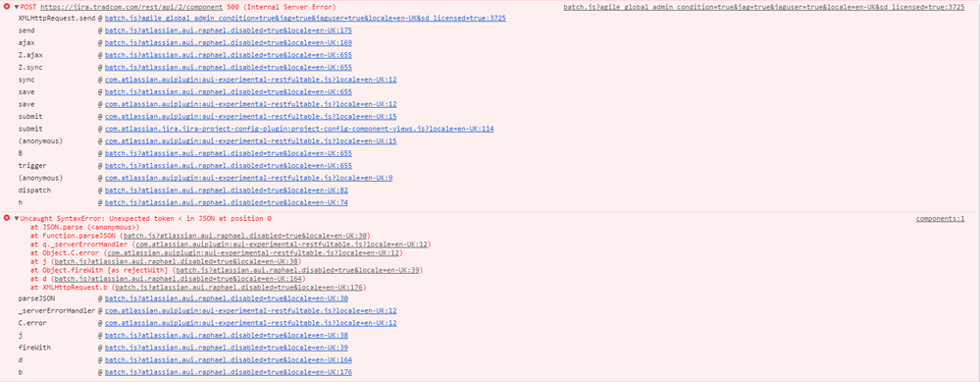980x382 pixels.
Task: Open the components:1 source link on the right
Action: click(940, 219)
